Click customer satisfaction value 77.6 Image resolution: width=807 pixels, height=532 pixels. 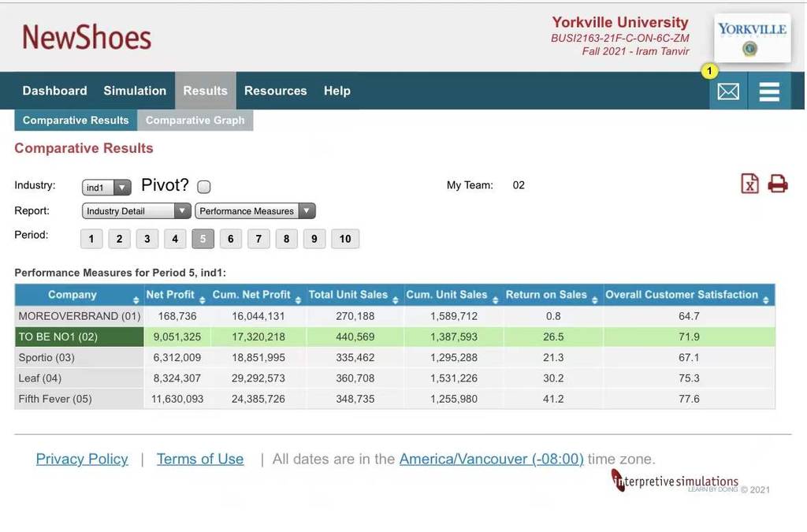(689, 399)
